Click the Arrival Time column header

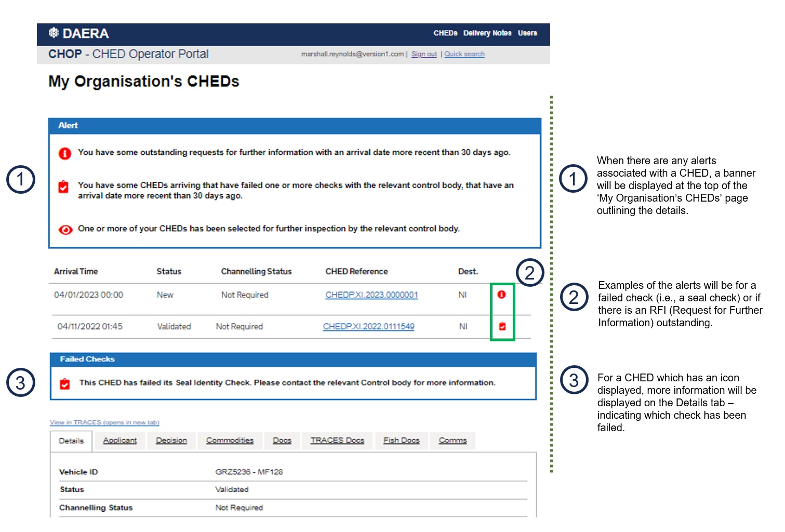click(76, 272)
